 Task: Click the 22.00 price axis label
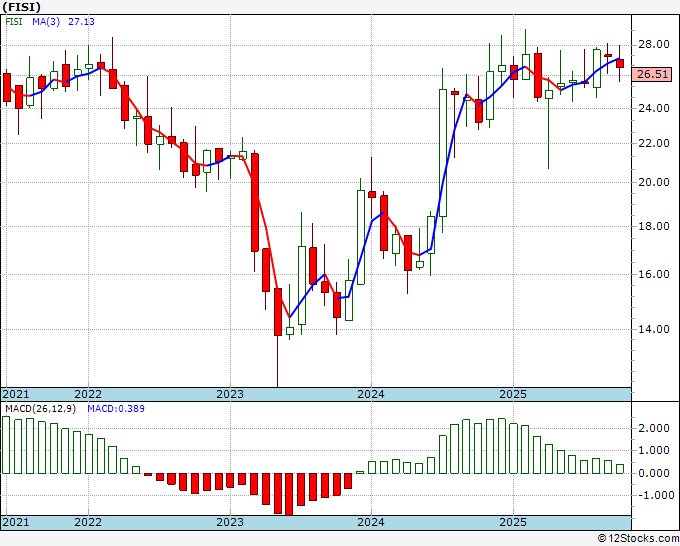tap(654, 144)
